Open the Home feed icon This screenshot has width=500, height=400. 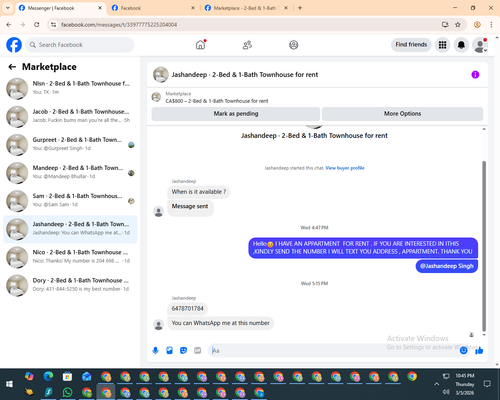[200, 45]
